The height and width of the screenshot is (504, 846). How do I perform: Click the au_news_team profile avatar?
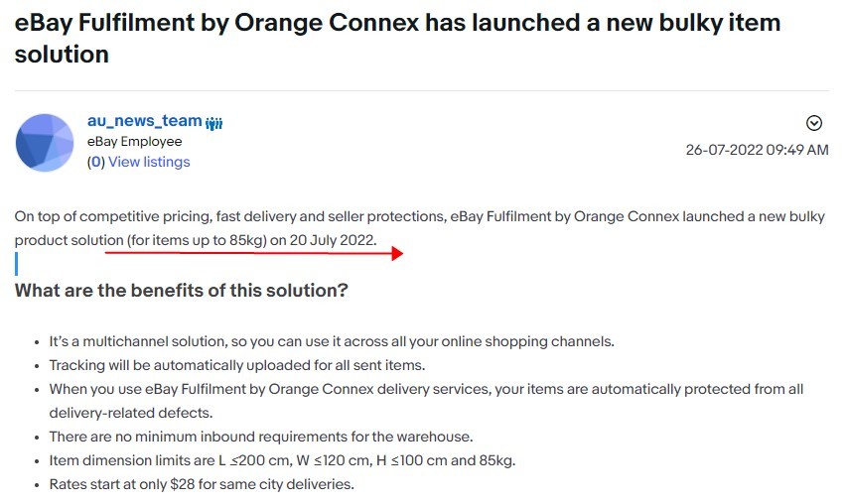46,142
